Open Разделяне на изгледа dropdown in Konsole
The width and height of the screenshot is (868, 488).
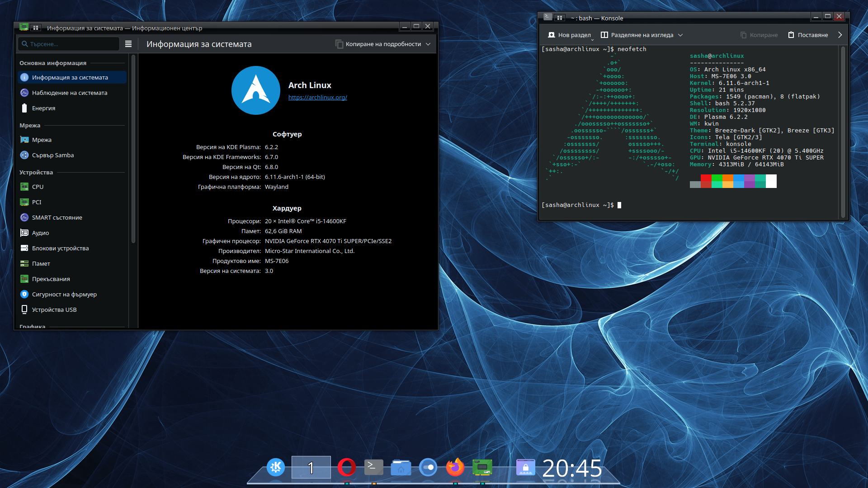pyautogui.click(x=642, y=35)
